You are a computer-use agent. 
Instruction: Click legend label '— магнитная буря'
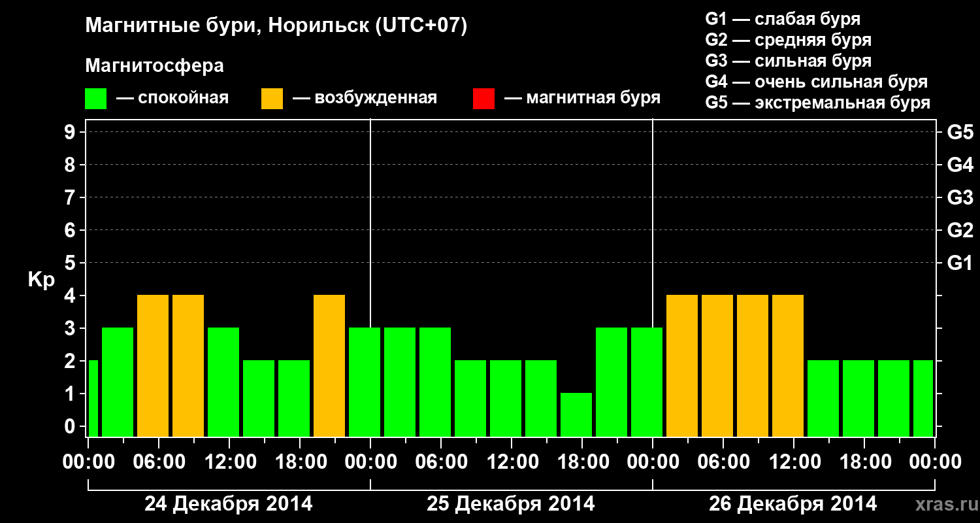tap(583, 99)
